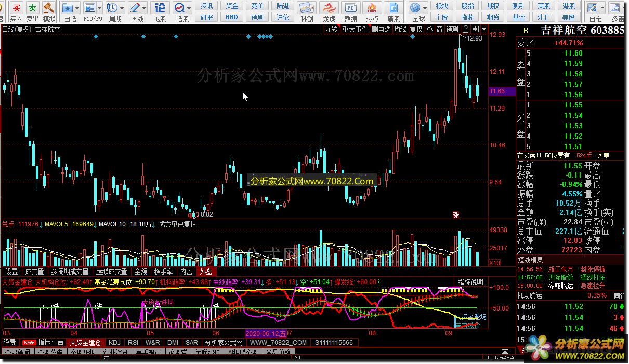The width and height of the screenshot is (629, 364).
Task: Click the 涨 marker on the price chart
Action: pos(456,214)
